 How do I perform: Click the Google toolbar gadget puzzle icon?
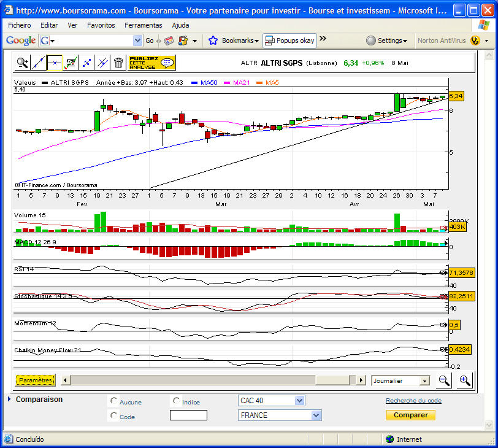pyautogui.click(x=183, y=41)
